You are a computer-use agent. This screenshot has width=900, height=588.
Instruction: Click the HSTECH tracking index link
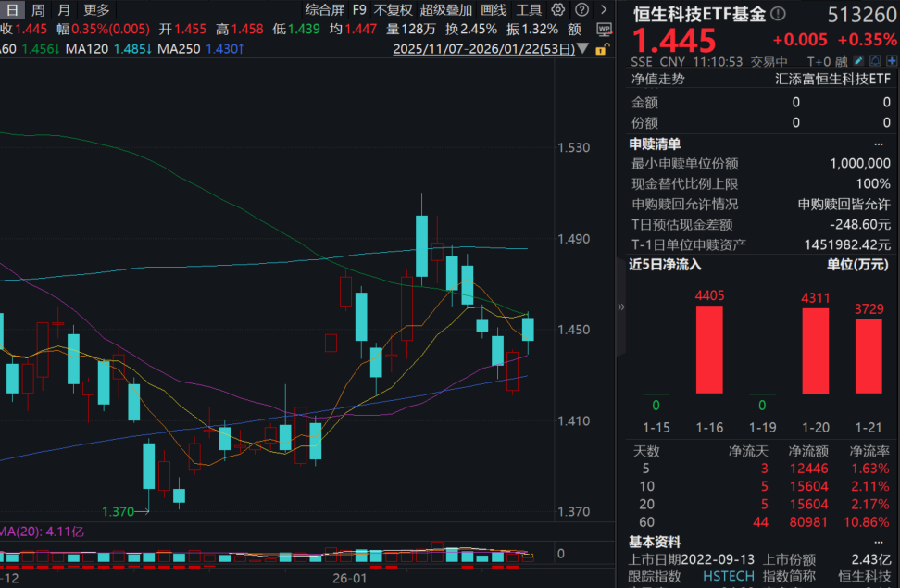(729, 576)
